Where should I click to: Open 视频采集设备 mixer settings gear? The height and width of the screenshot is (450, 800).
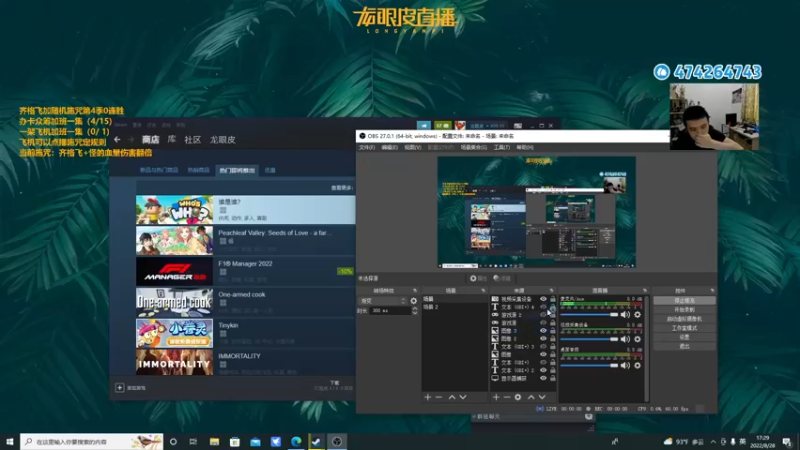[x=637, y=339]
